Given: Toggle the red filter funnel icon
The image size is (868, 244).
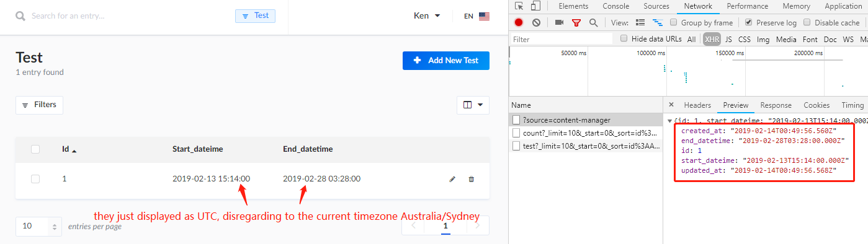Looking at the screenshot, I should pos(576,23).
